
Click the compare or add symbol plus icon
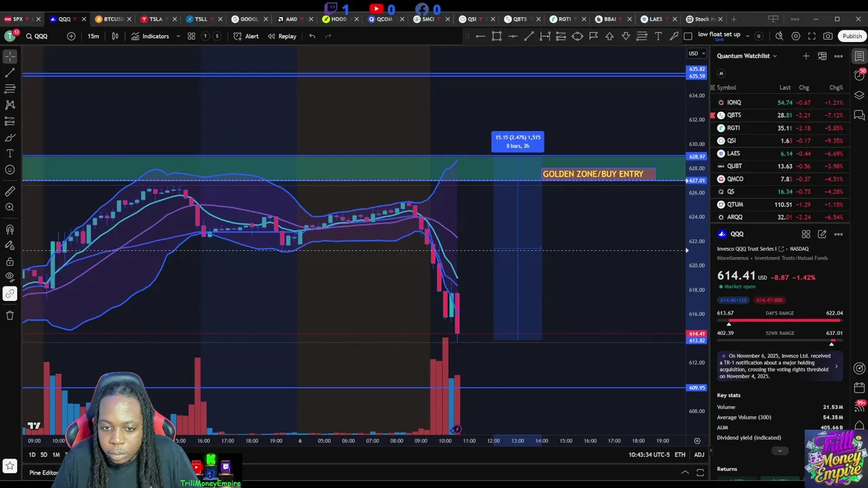click(71, 36)
